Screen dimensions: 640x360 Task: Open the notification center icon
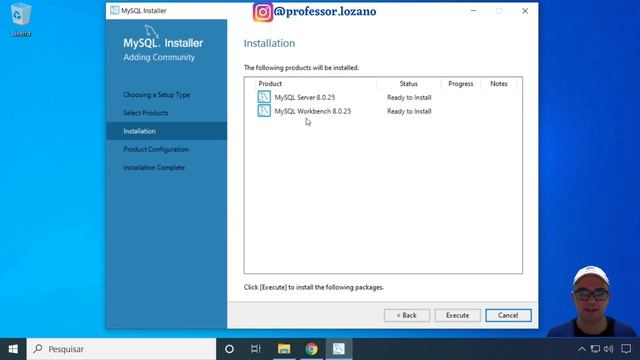626,349
